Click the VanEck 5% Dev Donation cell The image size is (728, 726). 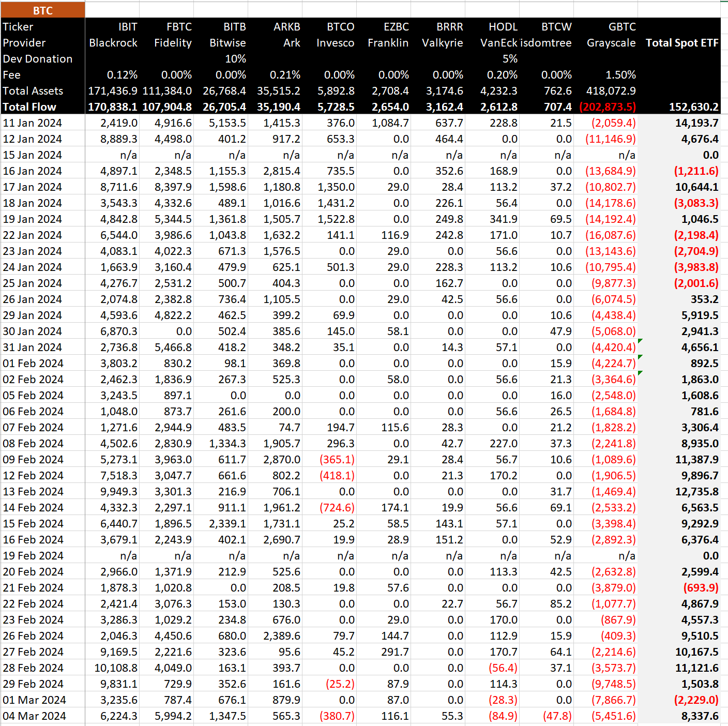[x=510, y=58]
